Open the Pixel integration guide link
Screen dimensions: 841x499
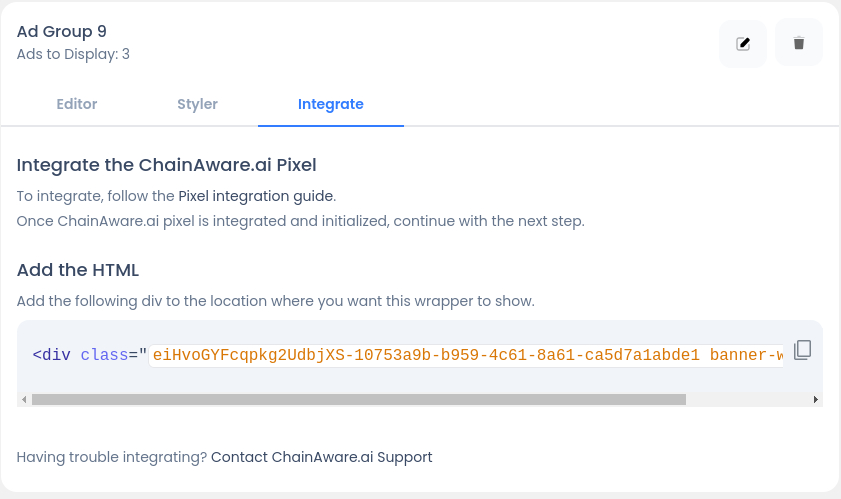[x=256, y=195]
